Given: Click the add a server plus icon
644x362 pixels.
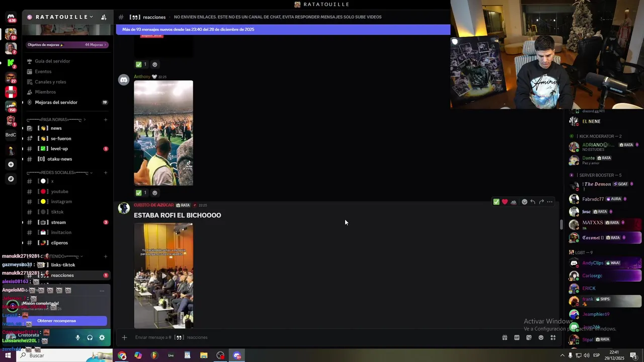Looking at the screenshot, I should click(x=11, y=164).
